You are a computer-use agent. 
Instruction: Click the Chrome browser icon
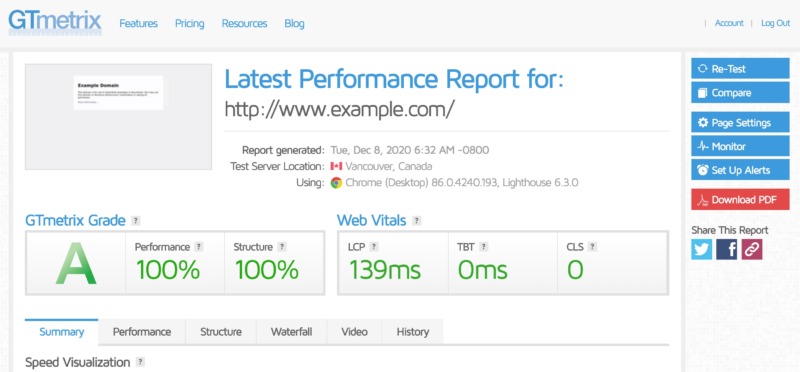(336, 183)
